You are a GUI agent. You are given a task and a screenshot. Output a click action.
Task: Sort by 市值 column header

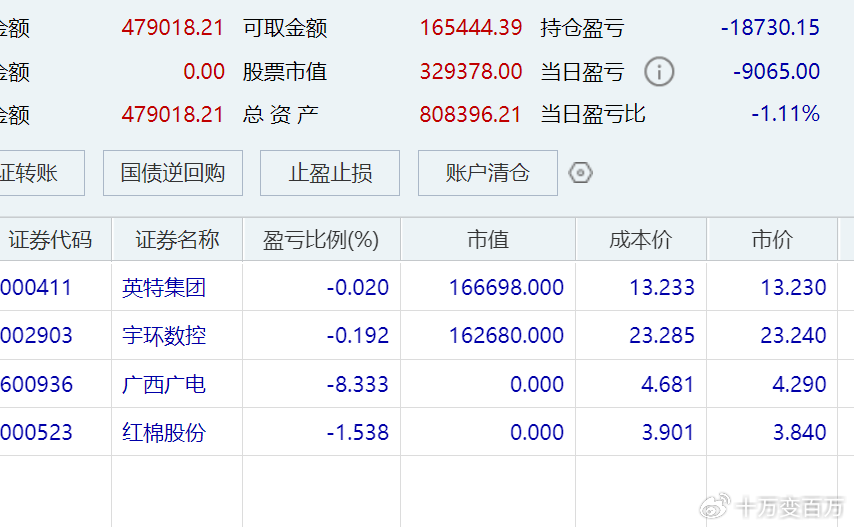pyautogui.click(x=488, y=240)
